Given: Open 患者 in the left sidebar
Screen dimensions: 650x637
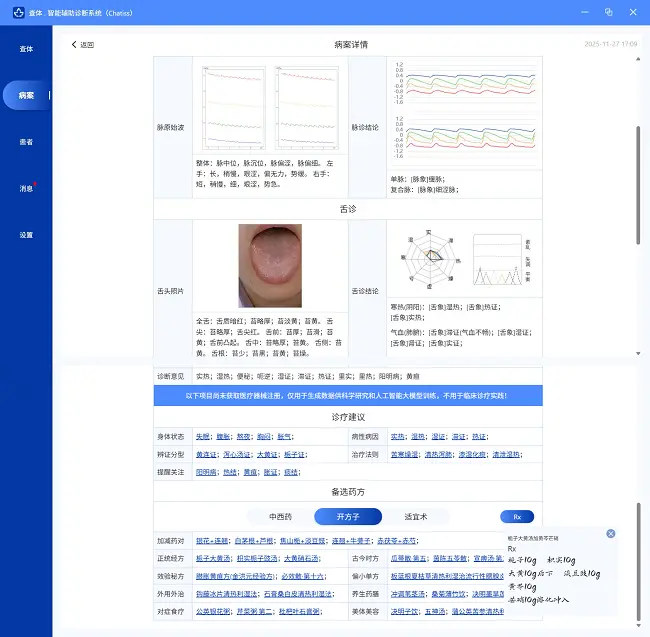Looking at the screenshot, I should click(26, 142).
